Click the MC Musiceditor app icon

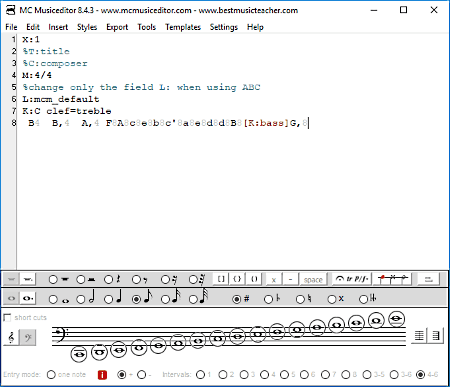10,10
